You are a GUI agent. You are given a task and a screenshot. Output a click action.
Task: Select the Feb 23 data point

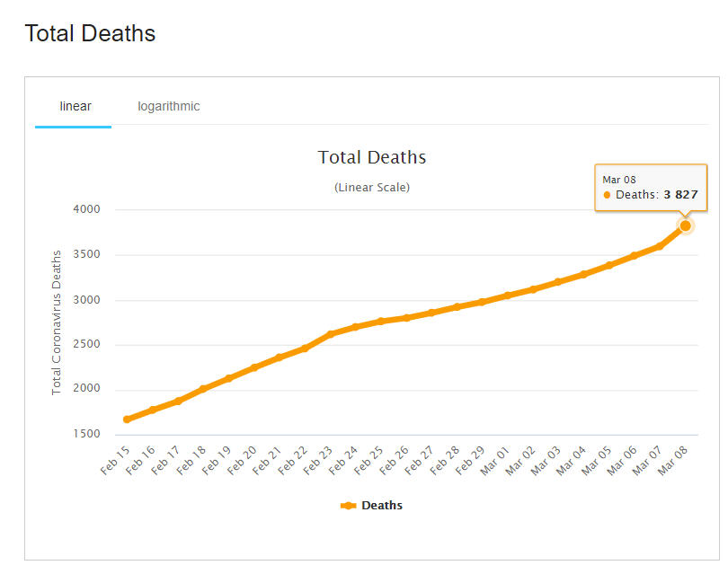[x=330, y=334]
